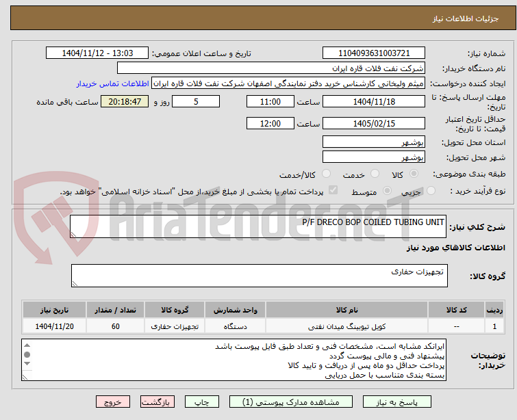Click the تجهیزات حفاری table cell

pyautogui.click(x=175, y=326)
